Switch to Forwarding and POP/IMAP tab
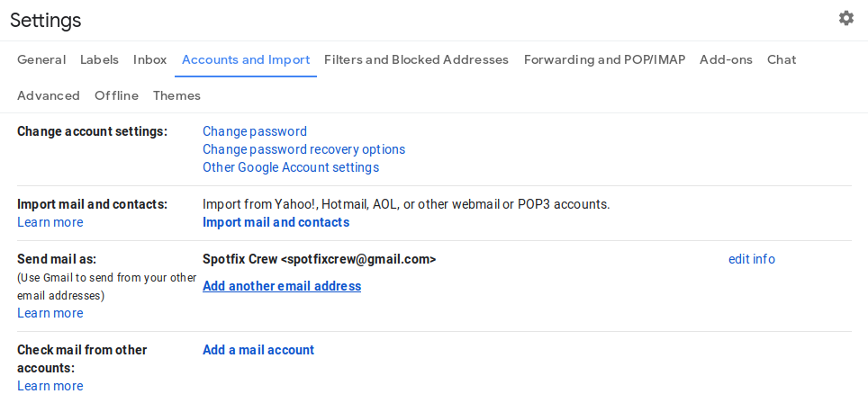This screenshot has height=403, width=868. point(604,59)
